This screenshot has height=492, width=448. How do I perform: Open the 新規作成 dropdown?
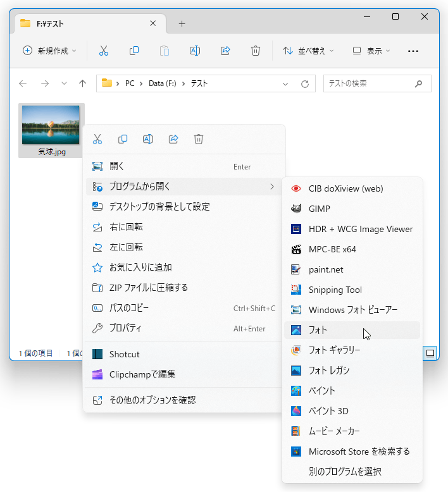pyautogui.click(x=49, y=51)
